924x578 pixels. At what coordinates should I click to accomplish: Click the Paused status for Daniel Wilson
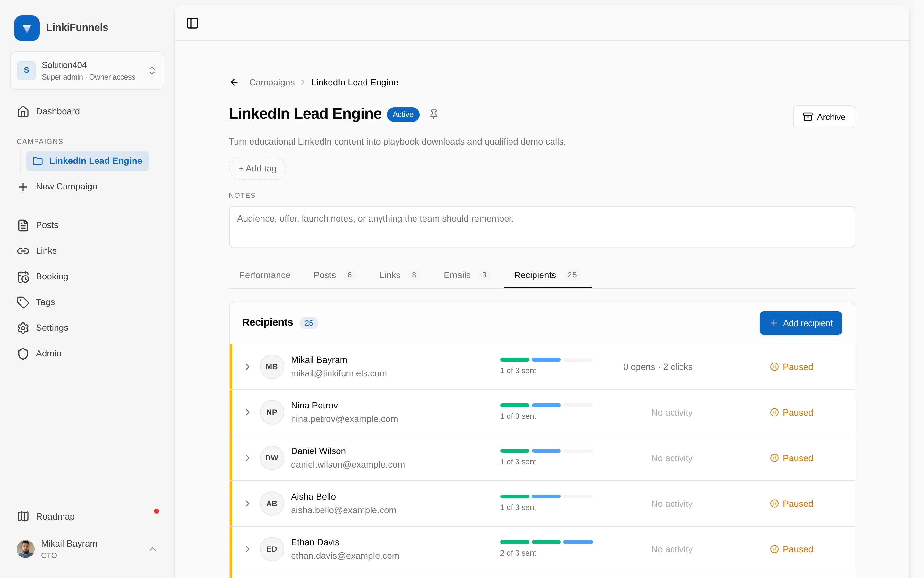tap(791, 458)
